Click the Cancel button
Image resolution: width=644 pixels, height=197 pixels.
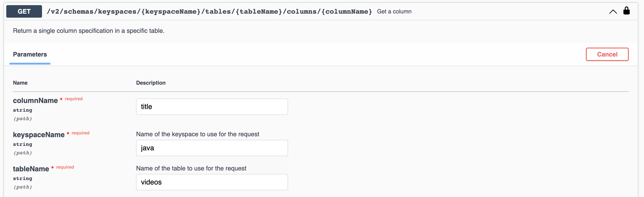coord(607,54)
